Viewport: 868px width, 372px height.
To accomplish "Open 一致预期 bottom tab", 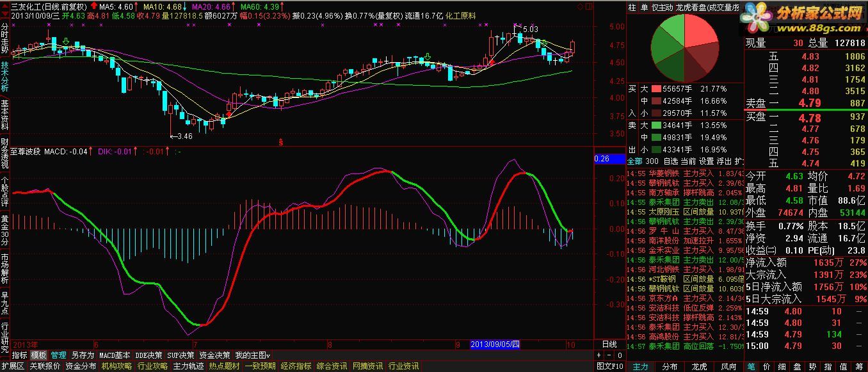I will click(x=260, y=366).
